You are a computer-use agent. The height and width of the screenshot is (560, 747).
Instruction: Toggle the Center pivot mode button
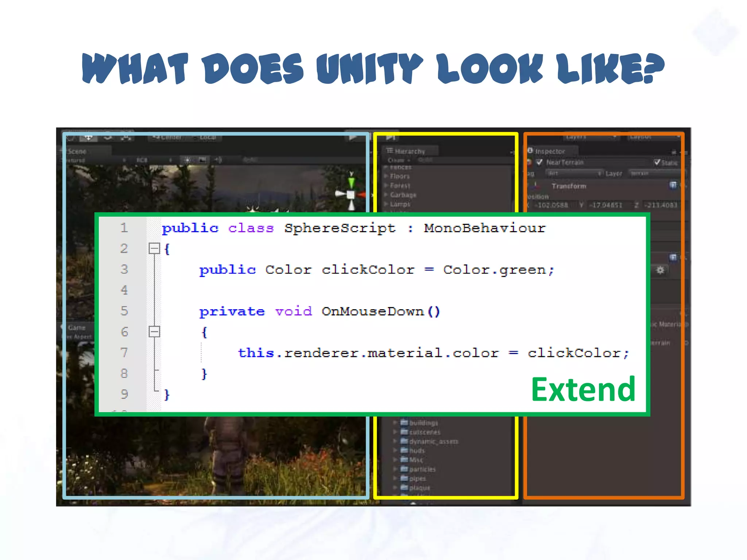pyautogui.click(x=167, y=137)
